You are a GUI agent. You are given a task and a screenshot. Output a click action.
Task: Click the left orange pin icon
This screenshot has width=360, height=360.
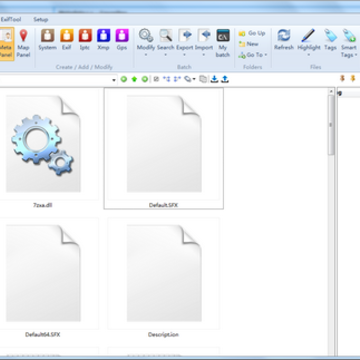[342, 79]
